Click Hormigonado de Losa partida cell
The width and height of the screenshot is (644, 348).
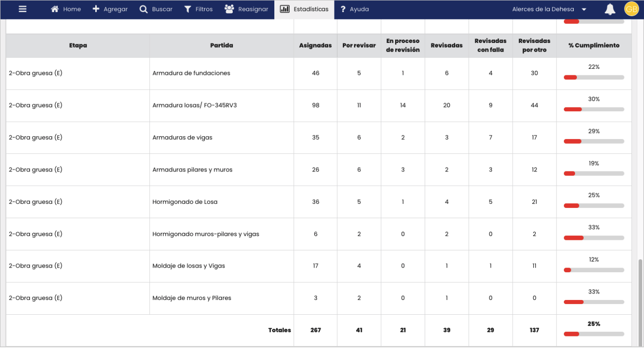(185, 202)
